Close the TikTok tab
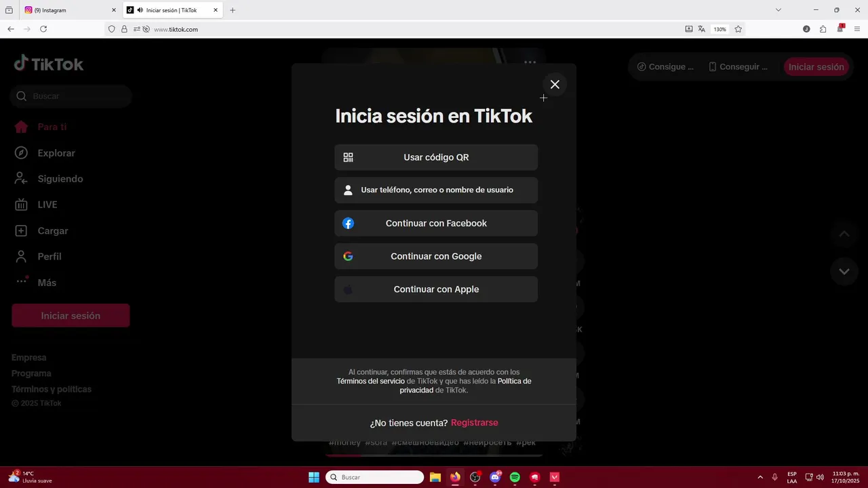The image size is (868, 488). (216, 10)
